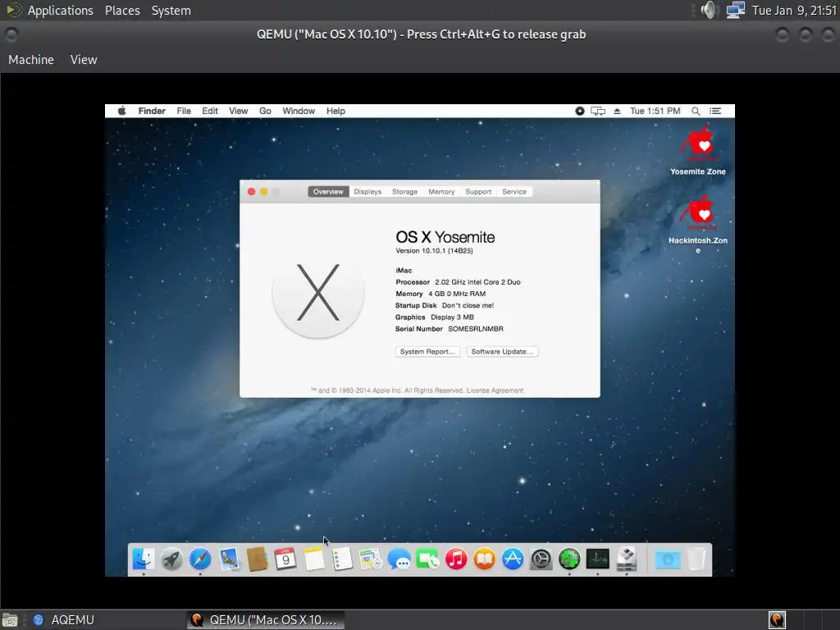Open System Preferences gear in dock
This screenshot has height=630, width=840.
click(x=541, y=559)
